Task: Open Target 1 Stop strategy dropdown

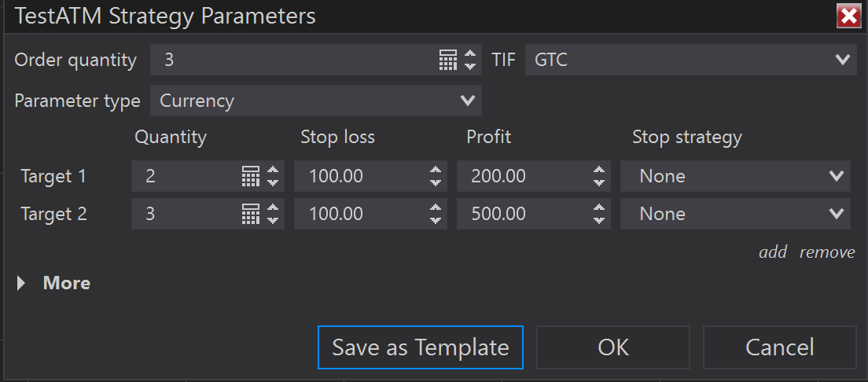Action: tap(735, 176)
